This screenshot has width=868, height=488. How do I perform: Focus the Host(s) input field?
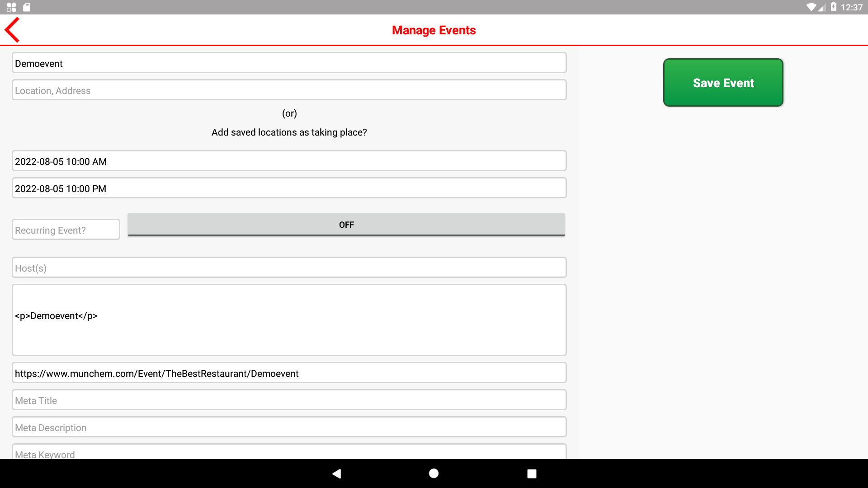(x=289, y=268)
